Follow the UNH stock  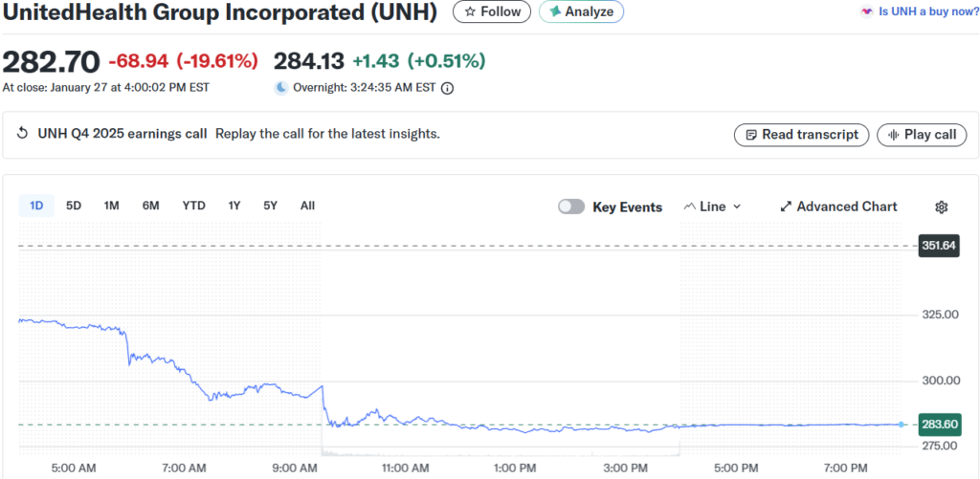point(492,11)
